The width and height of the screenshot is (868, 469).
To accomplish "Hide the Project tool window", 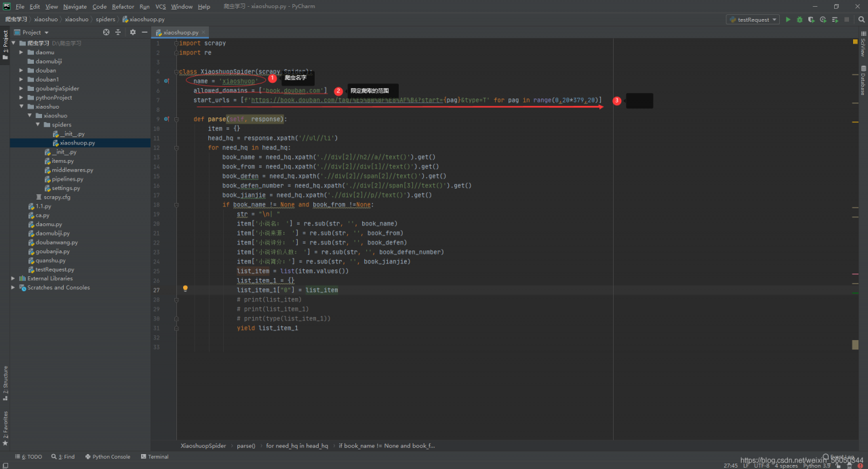I will pyautogui.click(x=144, y=32).
